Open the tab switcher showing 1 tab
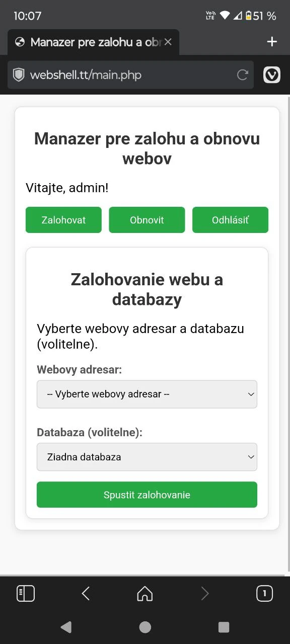This screenshot has height=644, width=290. [264, 594]
